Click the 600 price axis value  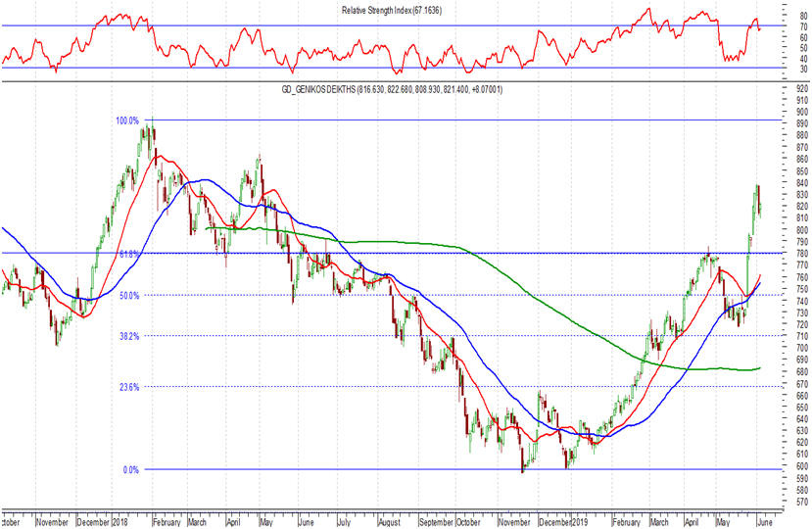(801, 465)
